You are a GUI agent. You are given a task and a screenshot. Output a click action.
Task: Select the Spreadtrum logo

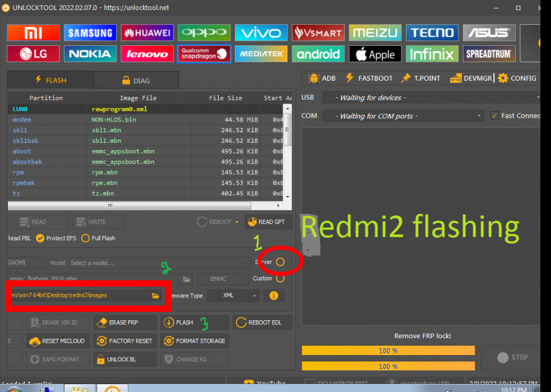489,54
